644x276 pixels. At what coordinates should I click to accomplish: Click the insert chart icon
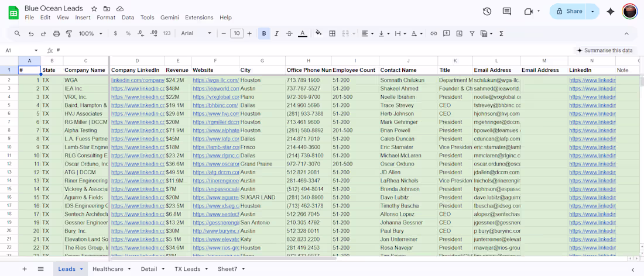459,34
